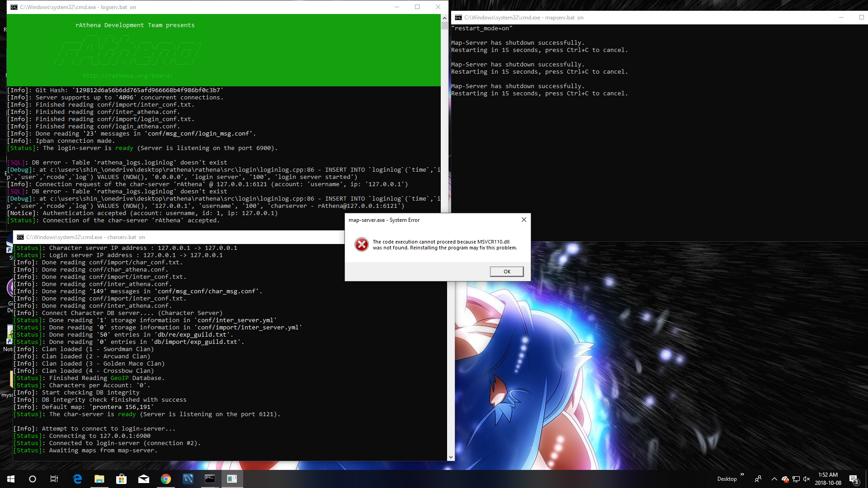Maximize the logserv.bat console window
Screen dimensions: 868x488
coord(417,7)
